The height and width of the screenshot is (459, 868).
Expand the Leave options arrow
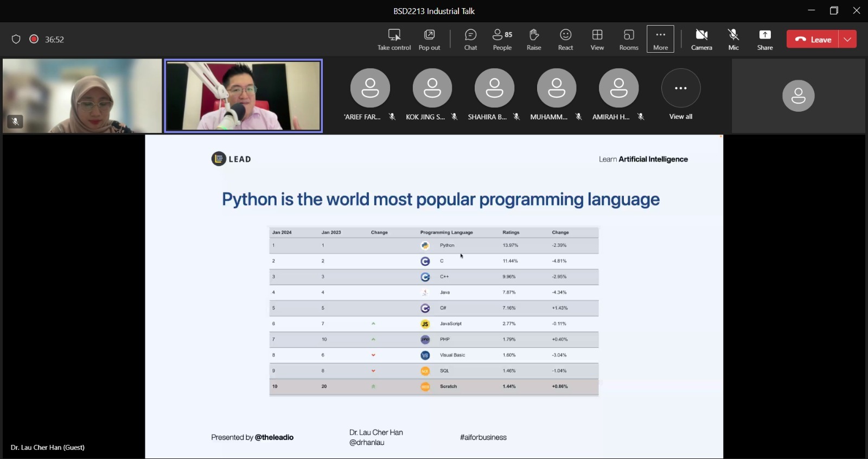tap(847, 39)
